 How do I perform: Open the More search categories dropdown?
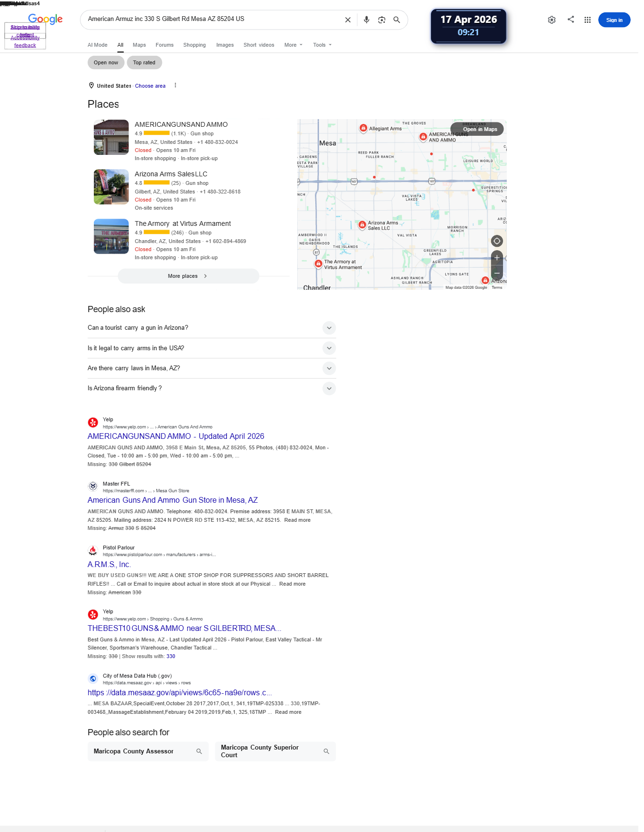click(x=293, y=45)
